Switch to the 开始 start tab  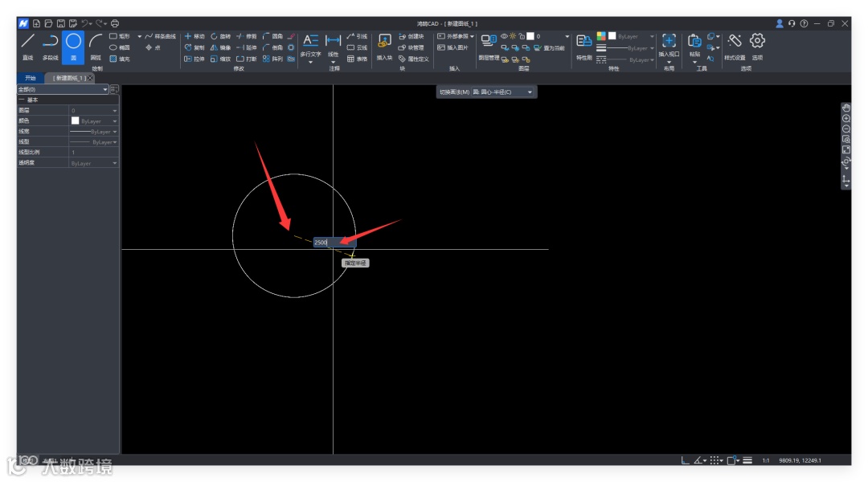pos(31,78)
